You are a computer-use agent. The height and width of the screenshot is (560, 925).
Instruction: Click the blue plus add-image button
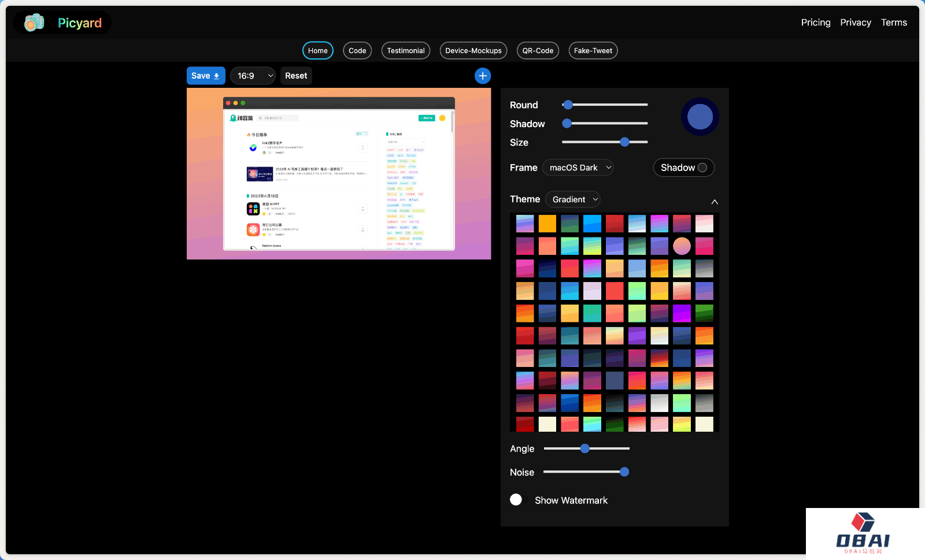[x=483, y=76]
